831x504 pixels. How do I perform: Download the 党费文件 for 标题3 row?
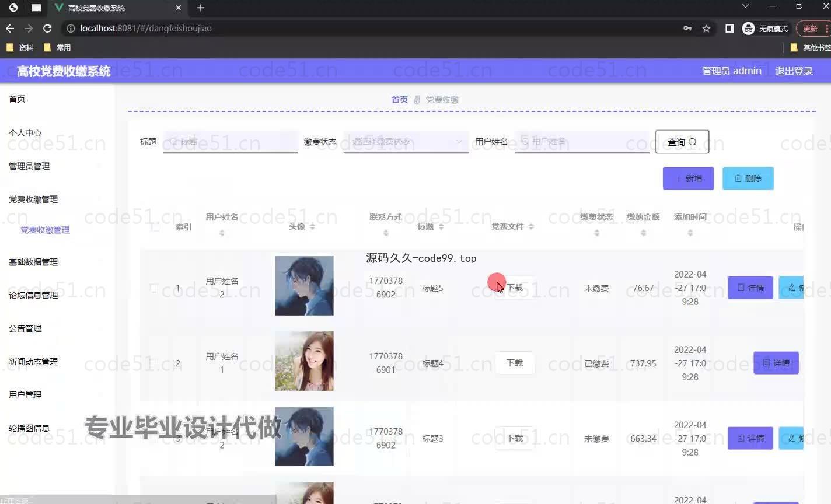515,438
